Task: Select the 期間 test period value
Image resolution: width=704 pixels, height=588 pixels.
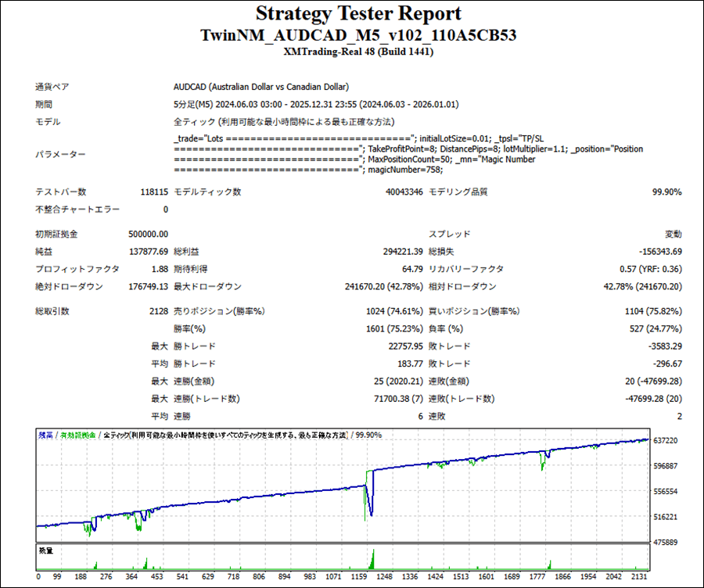Action: coord(316,104)
